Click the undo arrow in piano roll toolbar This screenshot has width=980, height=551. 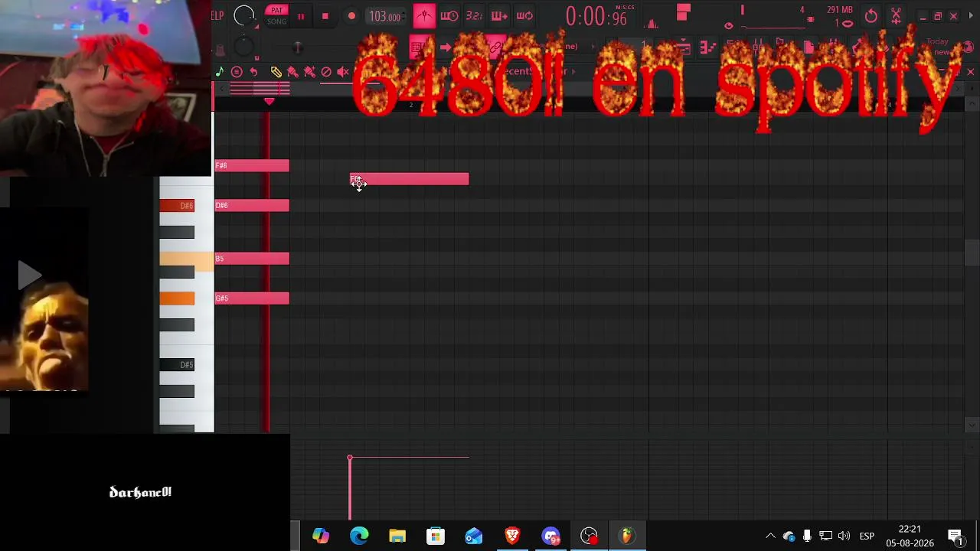tap(253, 72)
